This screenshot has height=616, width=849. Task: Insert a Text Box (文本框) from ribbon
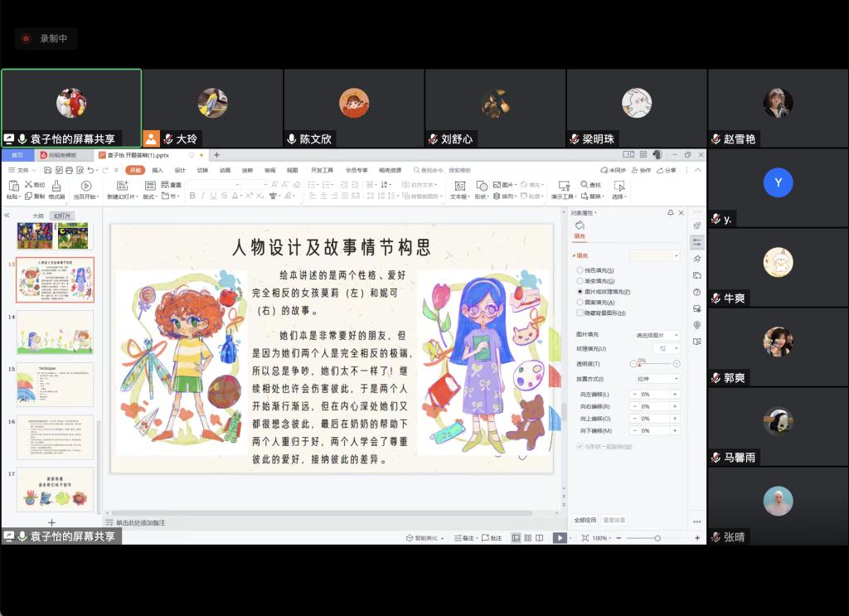pos(459,186)
